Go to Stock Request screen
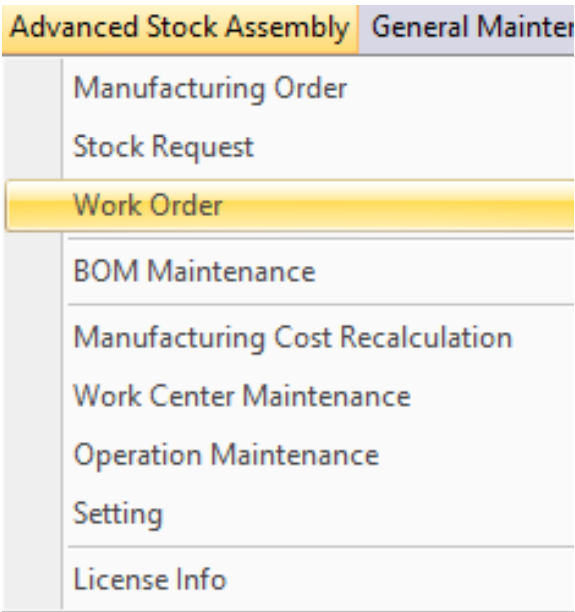Image resolution: width=575 pixels, height=612 pixels. pyautogui.click(x=290, y=147)
